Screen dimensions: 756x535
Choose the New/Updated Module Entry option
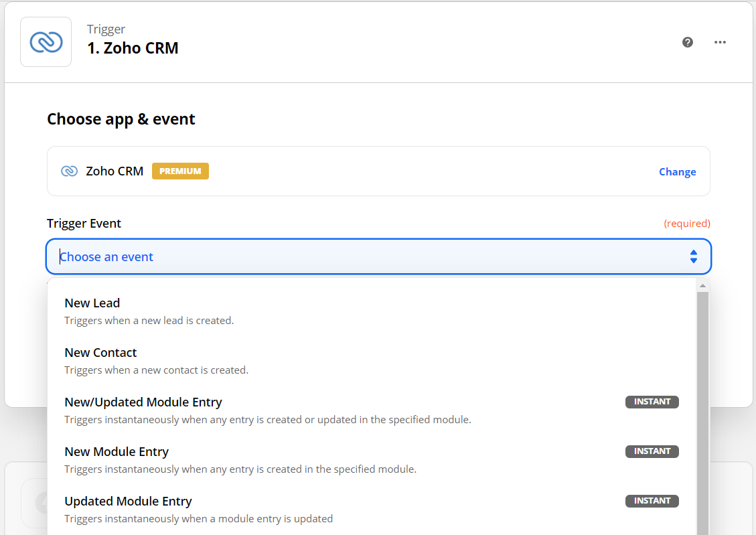(x=143, y=402)
